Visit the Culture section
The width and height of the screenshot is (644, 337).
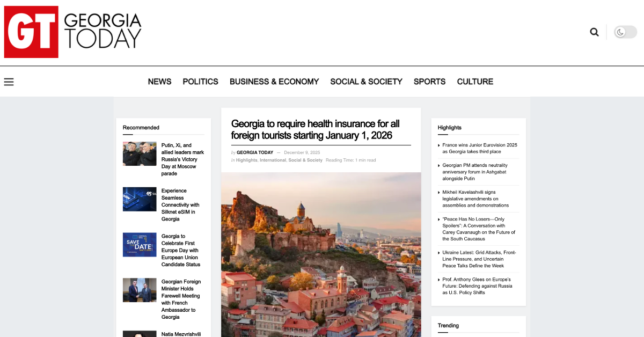[475, 82]
